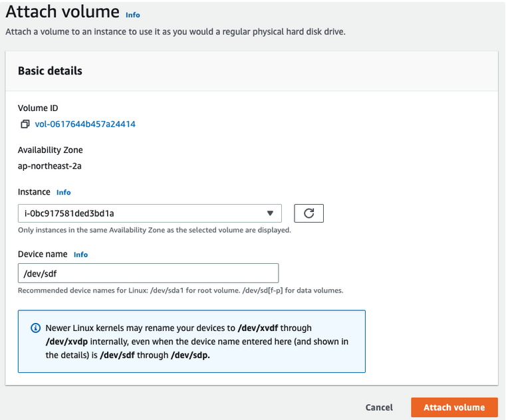The height and width of the screenshot is (420, 506).
Task: Select the i-0bc917581ded3bd1a instance field
Action: [x=140, y=213]
